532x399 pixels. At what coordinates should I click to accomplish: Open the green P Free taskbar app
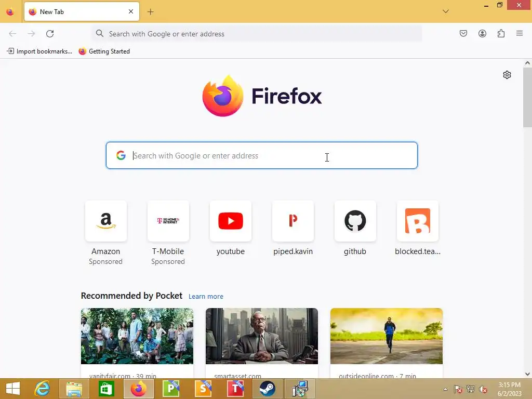point(170,389)
